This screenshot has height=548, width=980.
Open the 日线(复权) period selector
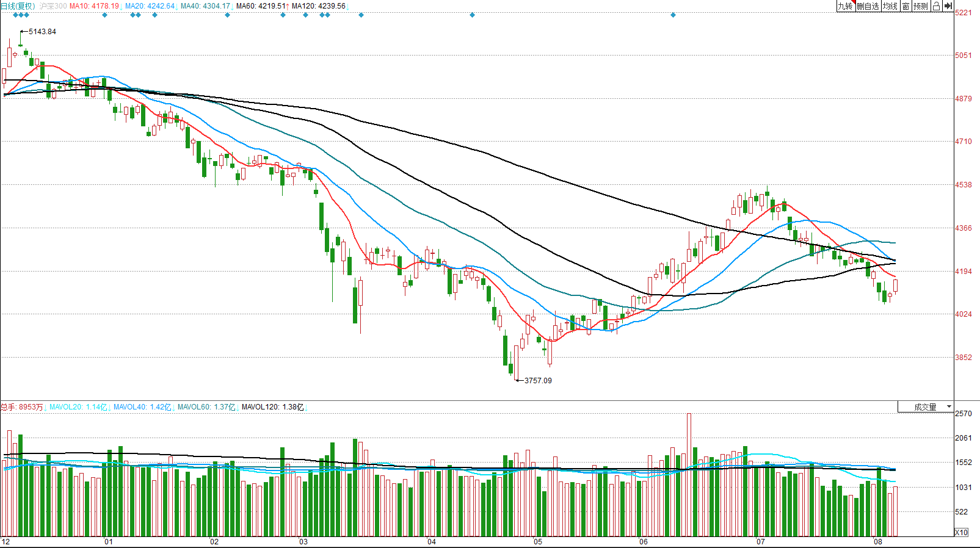pos(18,6)
